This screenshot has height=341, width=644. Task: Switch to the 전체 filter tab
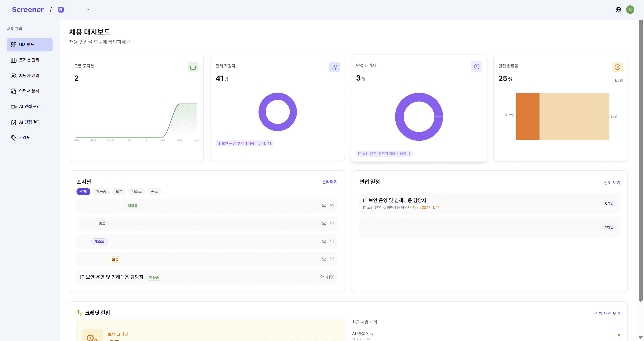click(83, 191)
